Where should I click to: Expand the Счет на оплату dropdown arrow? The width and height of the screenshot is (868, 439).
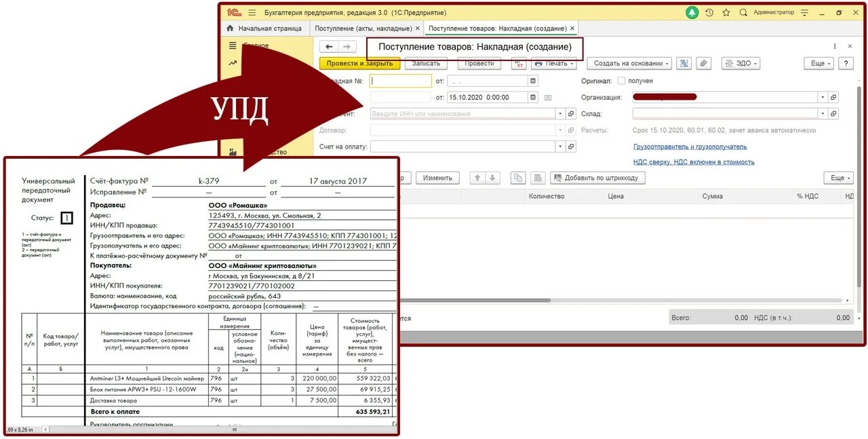click(560, 147)
